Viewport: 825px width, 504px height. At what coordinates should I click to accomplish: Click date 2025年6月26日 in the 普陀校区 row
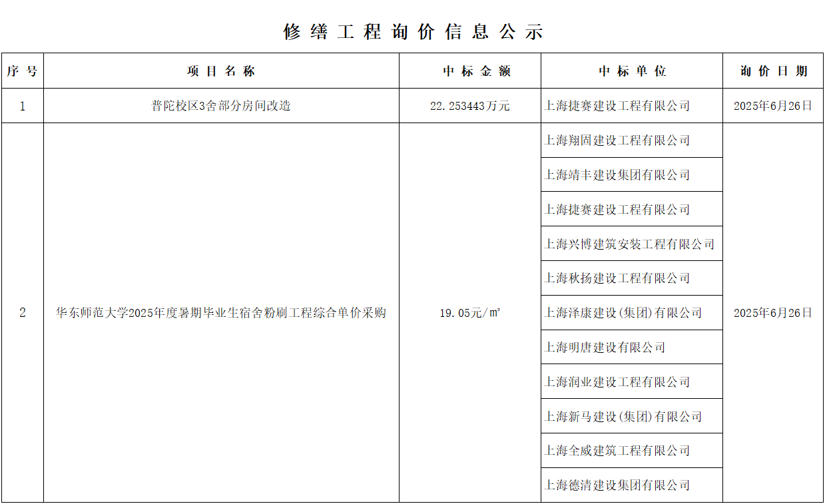[773, 105]
